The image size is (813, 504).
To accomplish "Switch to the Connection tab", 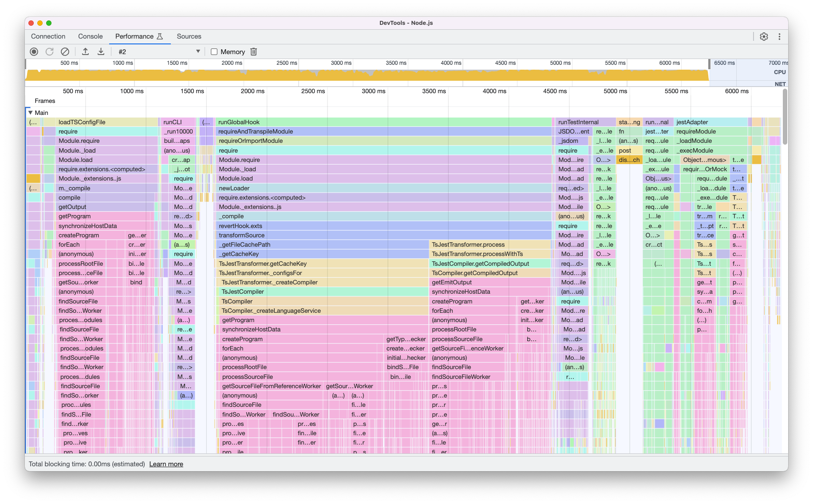I will (48, 36).
